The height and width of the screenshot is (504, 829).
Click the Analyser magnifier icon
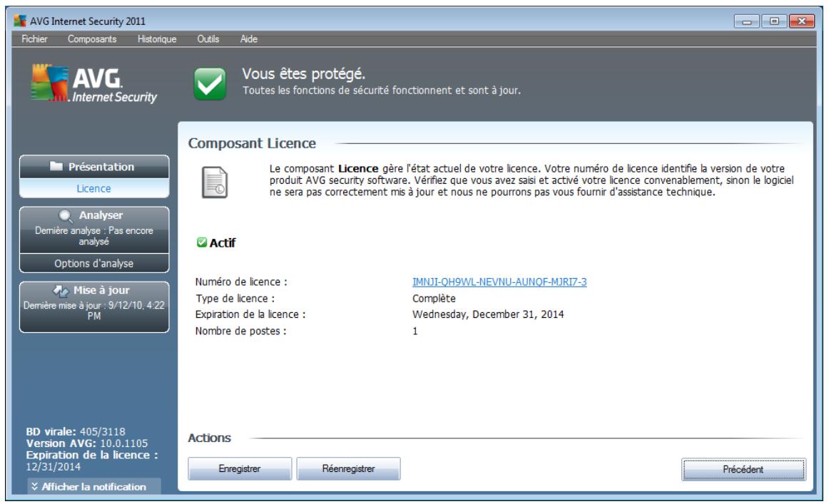click(x=65, y=215)
